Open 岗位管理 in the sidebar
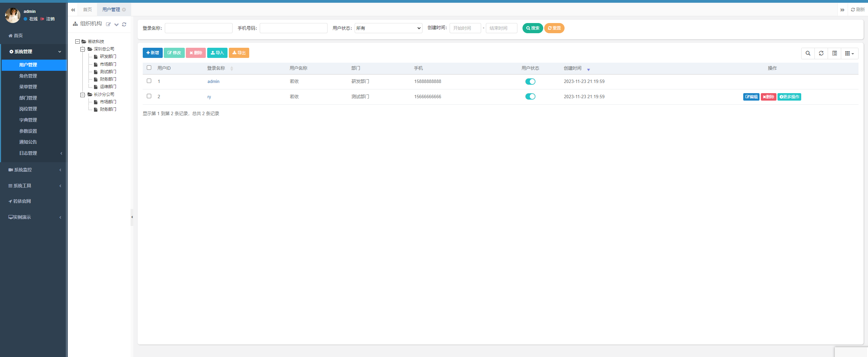 tap(28, 109)
